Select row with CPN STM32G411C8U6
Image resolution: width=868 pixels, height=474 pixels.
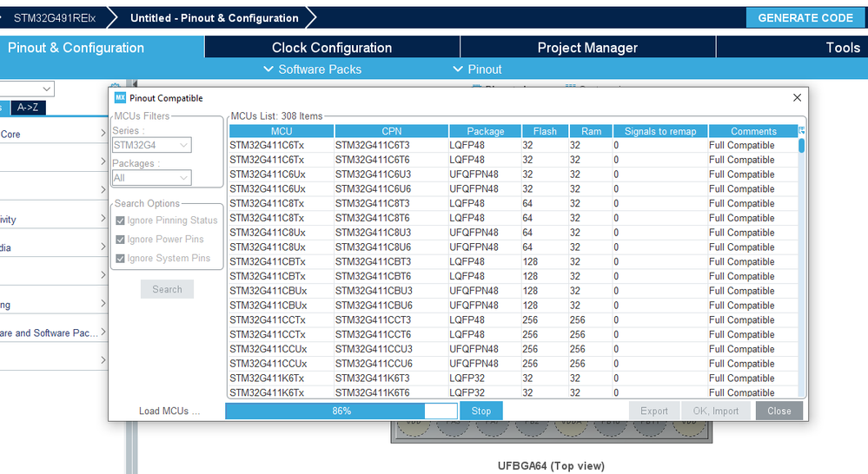click(514, 247)
